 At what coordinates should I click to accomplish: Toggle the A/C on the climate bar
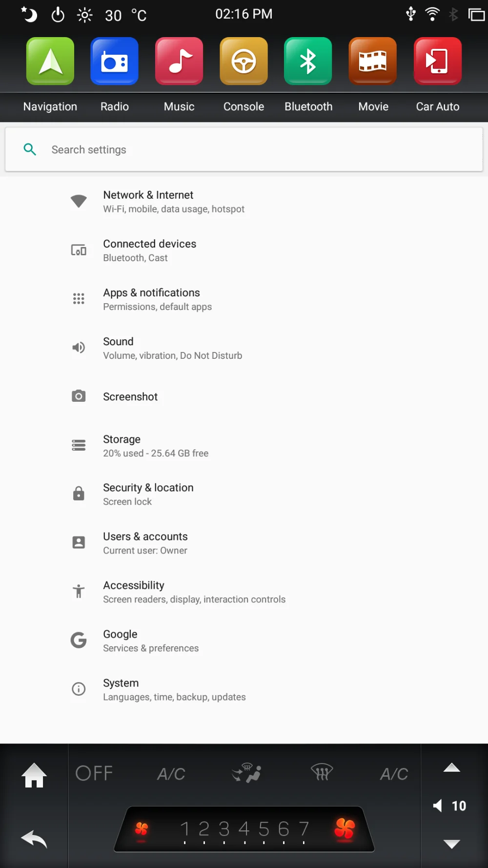pyautogui.click(x=171, y=773)
